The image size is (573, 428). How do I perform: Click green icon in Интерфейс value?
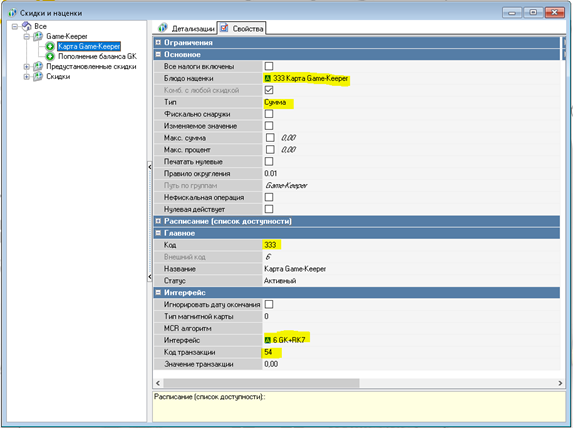(x=268, y=340)
